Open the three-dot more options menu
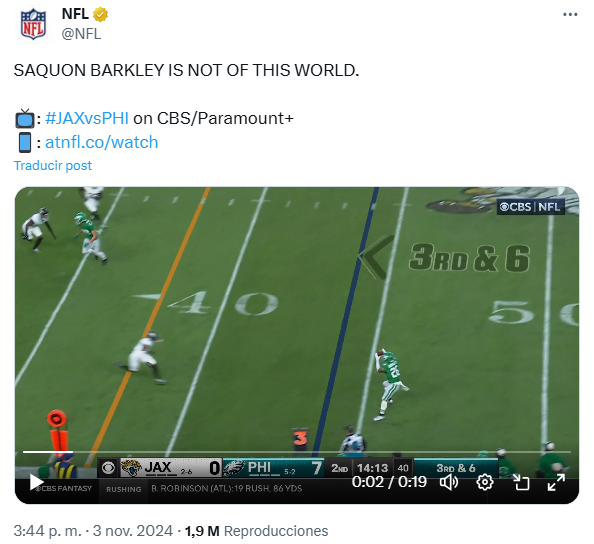This screenshot has height=544, width=594. click(x=569, y=15)
